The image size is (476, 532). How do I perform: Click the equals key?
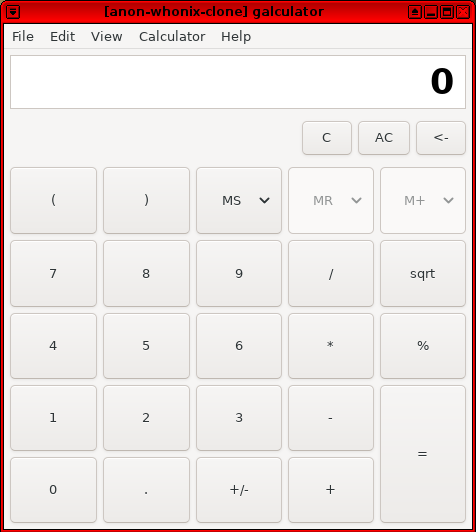pos(423,454)
